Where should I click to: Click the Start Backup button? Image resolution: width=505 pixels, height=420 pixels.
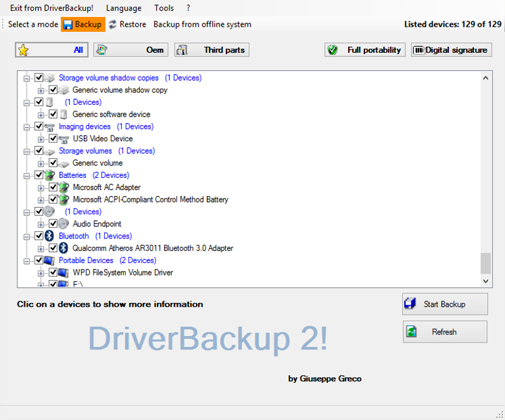coord(444,304)
